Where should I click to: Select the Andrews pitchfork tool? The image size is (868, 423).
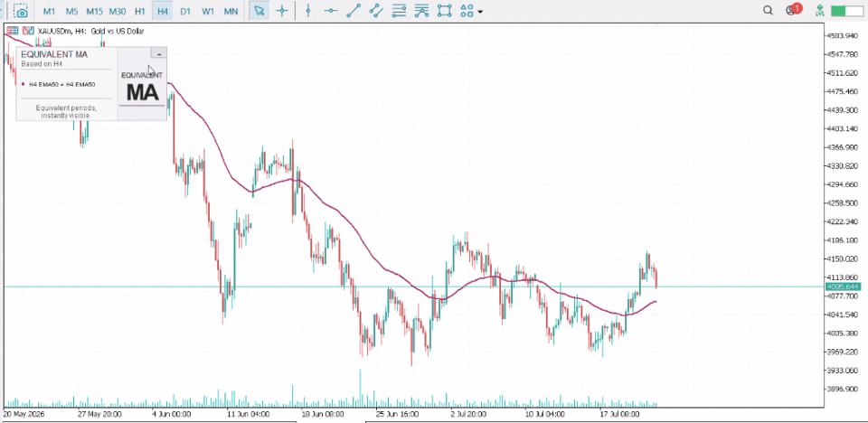point(421,11)
